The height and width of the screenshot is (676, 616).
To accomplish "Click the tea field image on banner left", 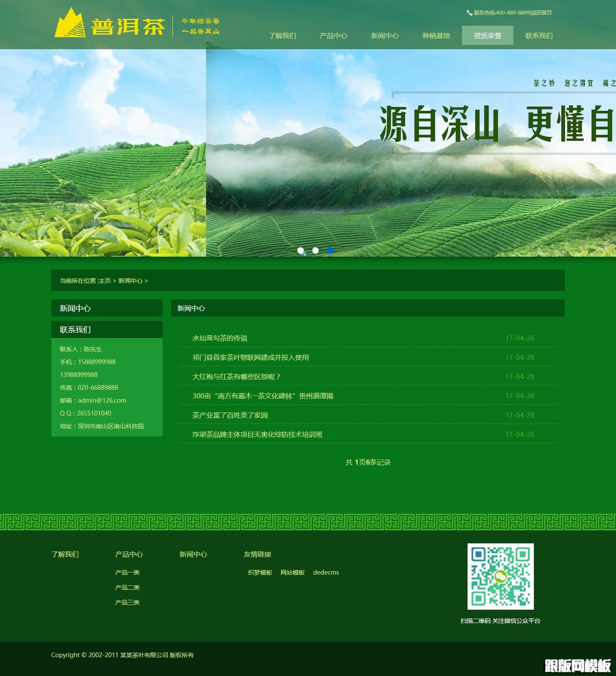I will 103,153.
